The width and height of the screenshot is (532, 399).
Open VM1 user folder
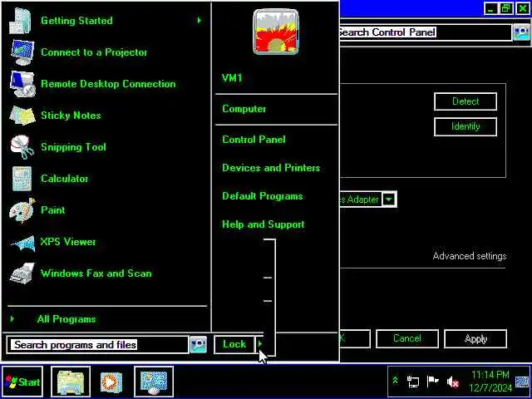232,78
